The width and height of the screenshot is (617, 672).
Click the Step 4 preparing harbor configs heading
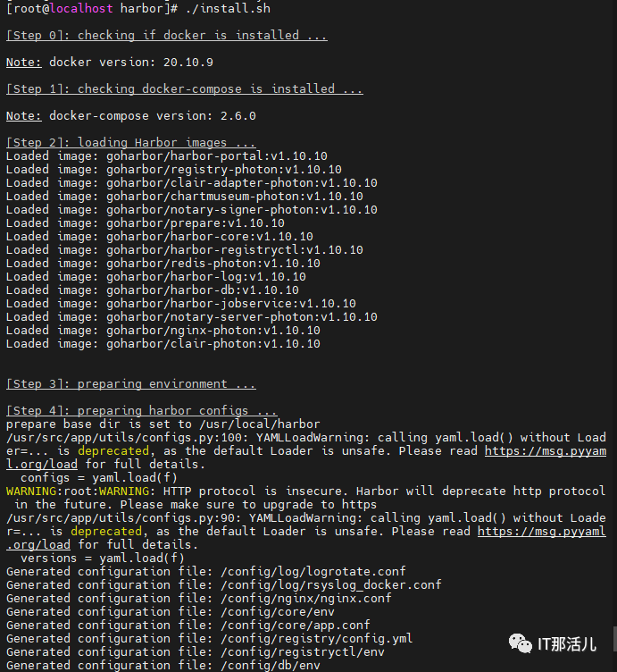142,410
